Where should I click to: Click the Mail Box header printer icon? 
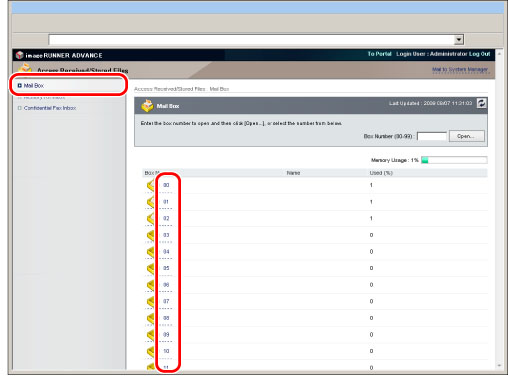point(147,106)
